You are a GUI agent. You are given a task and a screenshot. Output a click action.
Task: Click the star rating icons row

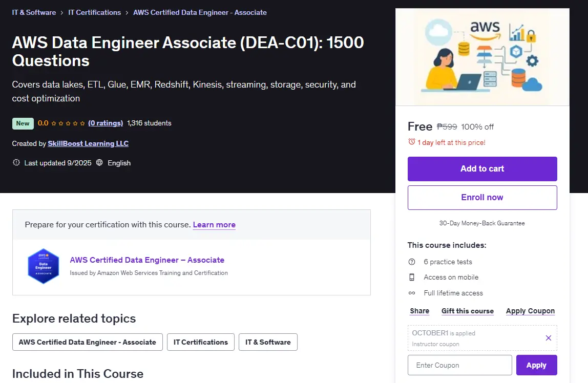[x=68, y=123]
